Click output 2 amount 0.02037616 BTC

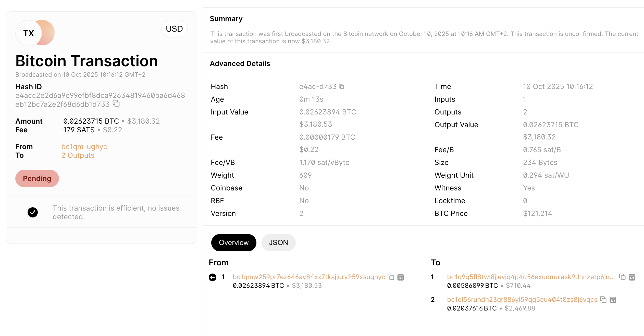point(472,308)
